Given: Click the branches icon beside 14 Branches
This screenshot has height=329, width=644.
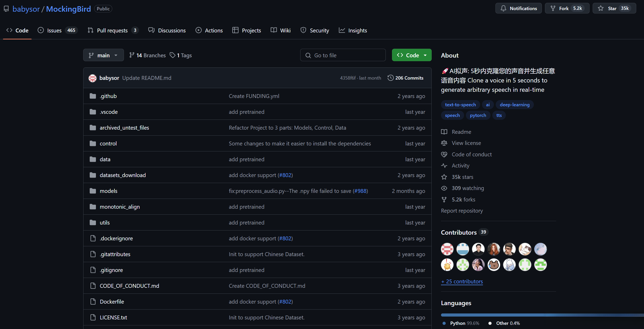Looking at the screenshot, I should (132, 55).
